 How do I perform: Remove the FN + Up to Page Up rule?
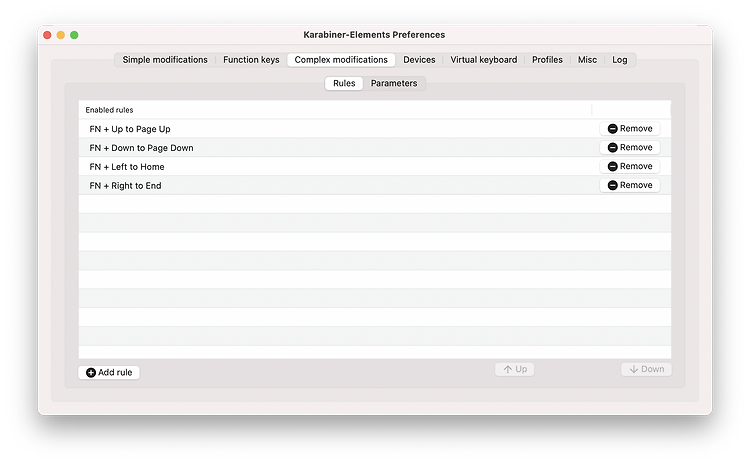pos(630,129)
